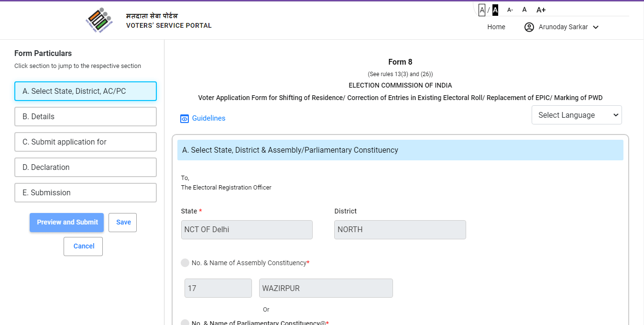The image size is (644, 325).
Task: Click the user profile avatar icon
Action: (x=529, y=27)
